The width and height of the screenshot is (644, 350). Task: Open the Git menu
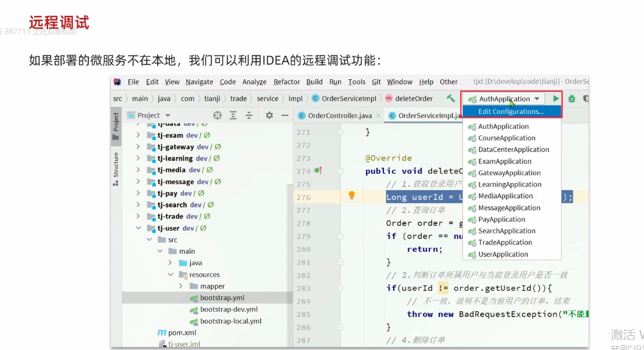coord(376,82)
